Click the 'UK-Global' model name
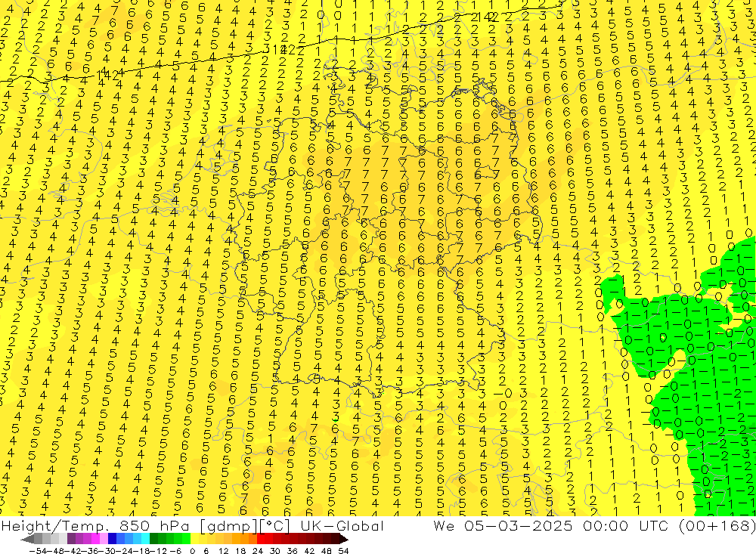Image resolution: width=756 pixels, height=554 pixels. click(x=342, y=526)
